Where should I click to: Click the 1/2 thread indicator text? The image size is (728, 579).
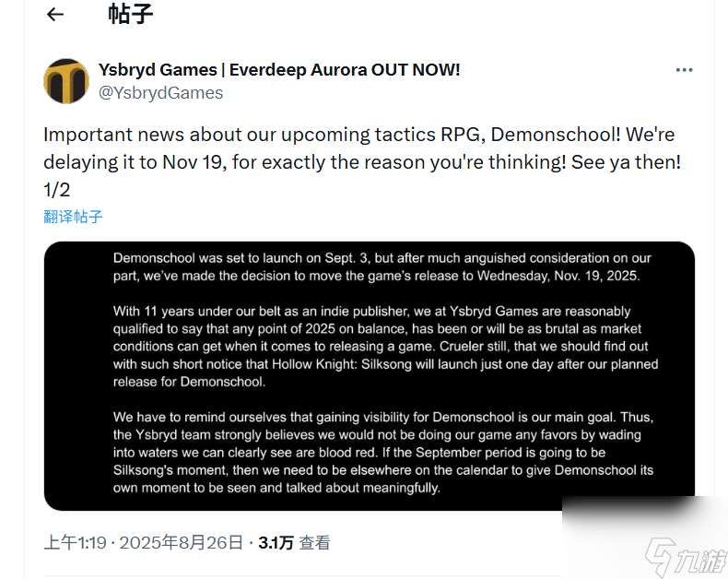pyautogui.click(x=56, y=190)
